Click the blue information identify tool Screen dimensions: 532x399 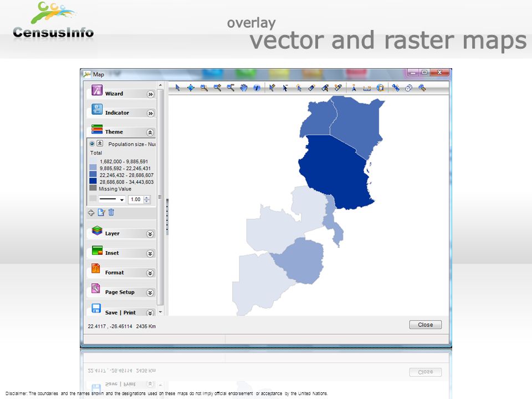(257, 88)
